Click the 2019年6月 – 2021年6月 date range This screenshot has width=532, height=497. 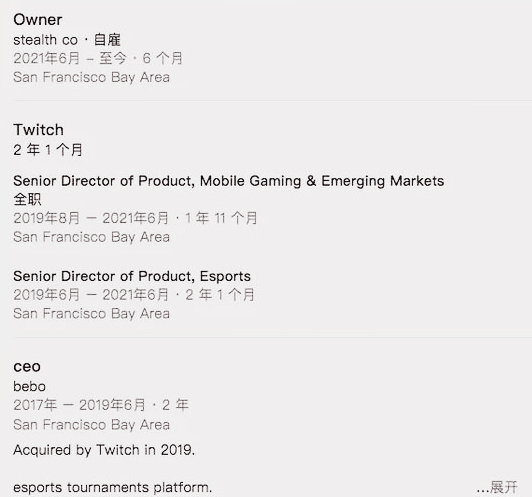[x=91, y=295]
